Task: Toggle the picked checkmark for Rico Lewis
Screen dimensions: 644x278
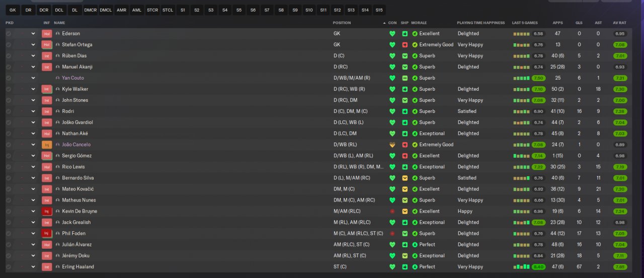Action: click(9, 167)
